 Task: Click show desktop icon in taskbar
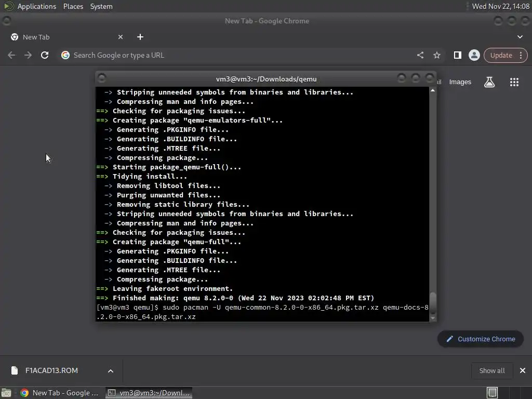tap(6, 393)
